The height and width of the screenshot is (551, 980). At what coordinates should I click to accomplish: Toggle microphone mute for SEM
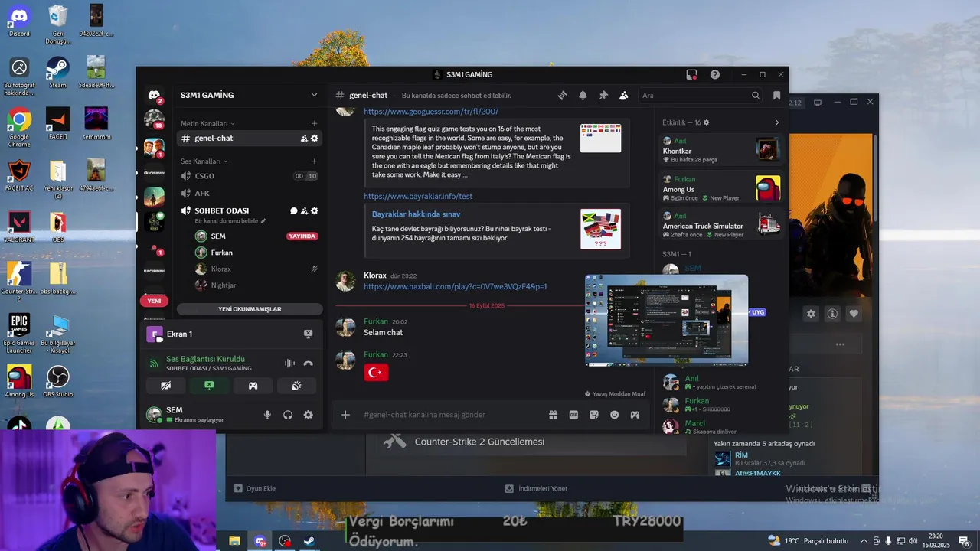(267, 415)
